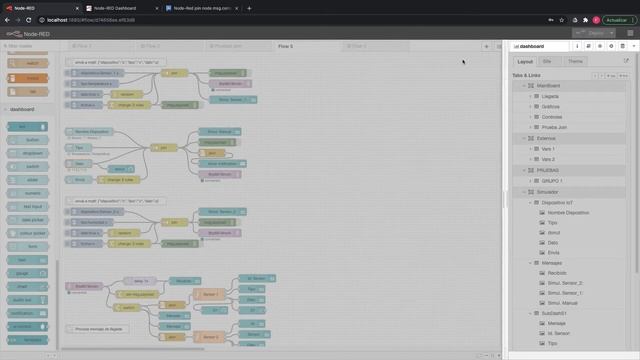Pick the chart node in dashboard palette
The height and width of the screenshot is (360, 640).
coord(28,287)
